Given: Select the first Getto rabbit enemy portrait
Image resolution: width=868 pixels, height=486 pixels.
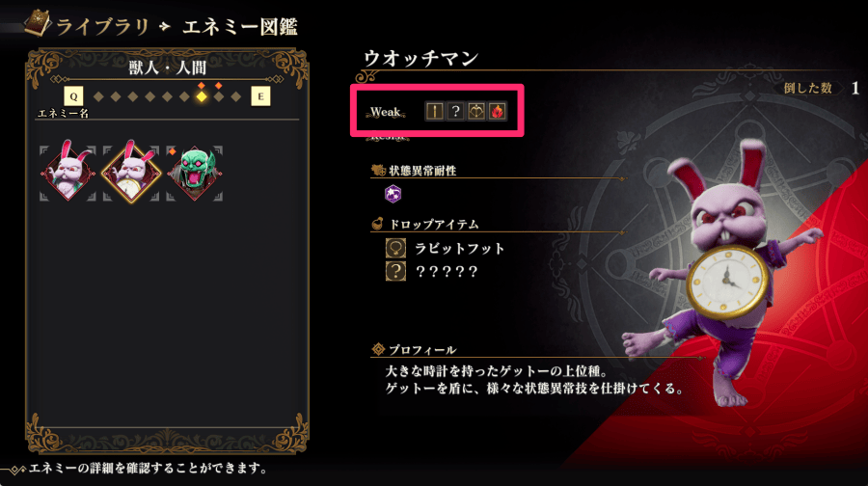Looking at the screenshot, I should point(68,173).
